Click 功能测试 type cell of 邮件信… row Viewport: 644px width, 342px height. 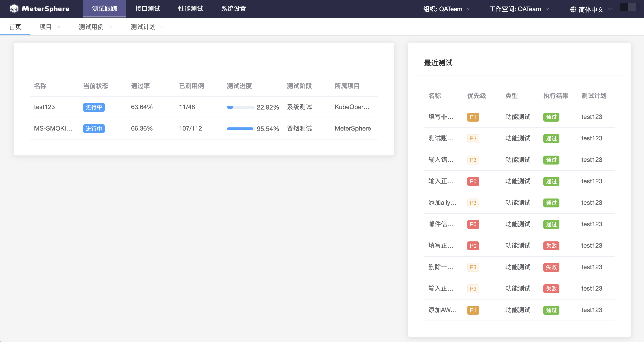pyautogui.click(x=518, y=224)
